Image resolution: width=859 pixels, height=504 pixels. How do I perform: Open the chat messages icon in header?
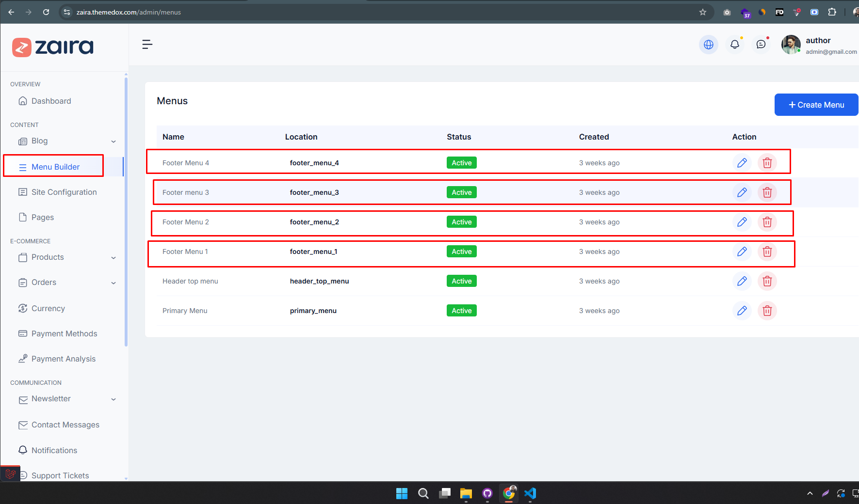[x=761, y=45]
